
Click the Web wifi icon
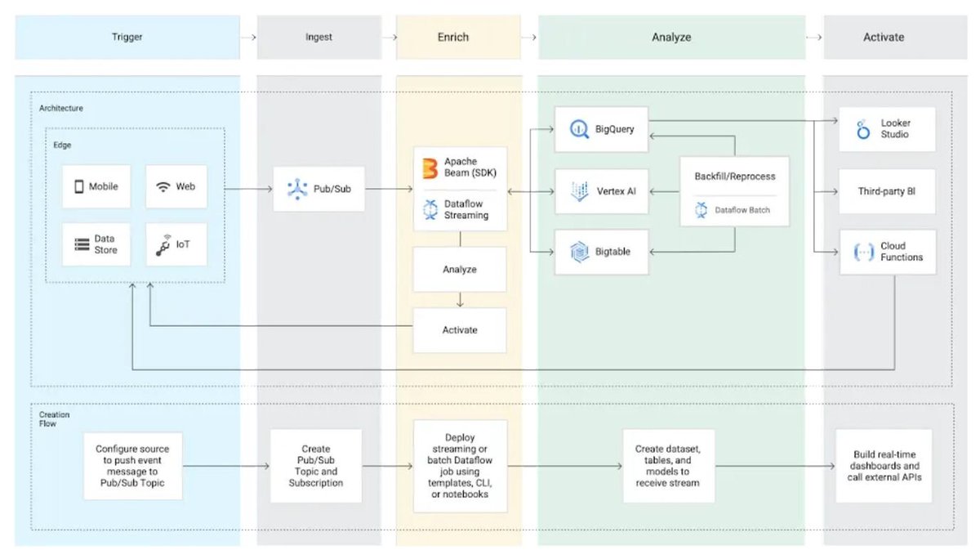click(x=163, y=186)
